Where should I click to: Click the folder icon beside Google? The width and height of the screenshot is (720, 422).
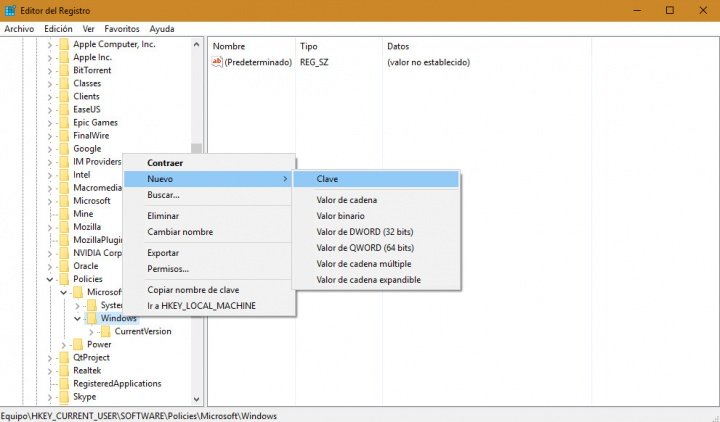point(64,149)
